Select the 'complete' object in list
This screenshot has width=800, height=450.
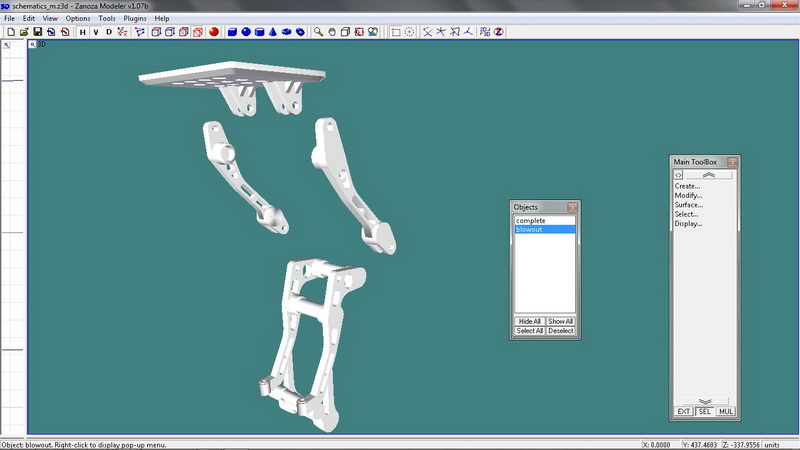[x=531, y=220]
